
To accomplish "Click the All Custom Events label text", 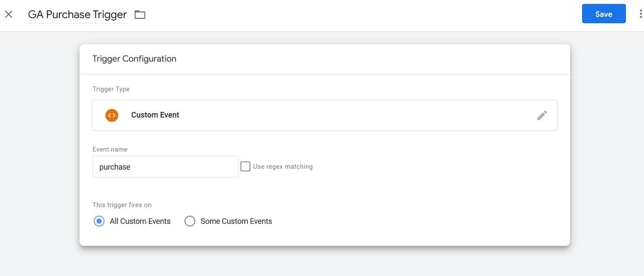I will (140, 221).
